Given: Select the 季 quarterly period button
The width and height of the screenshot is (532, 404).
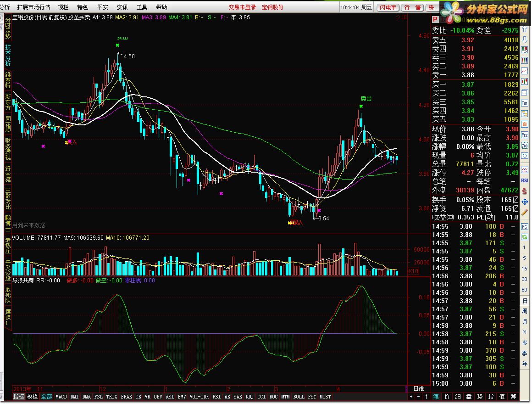Looking at the screenshot, I should tap(525, 353).
